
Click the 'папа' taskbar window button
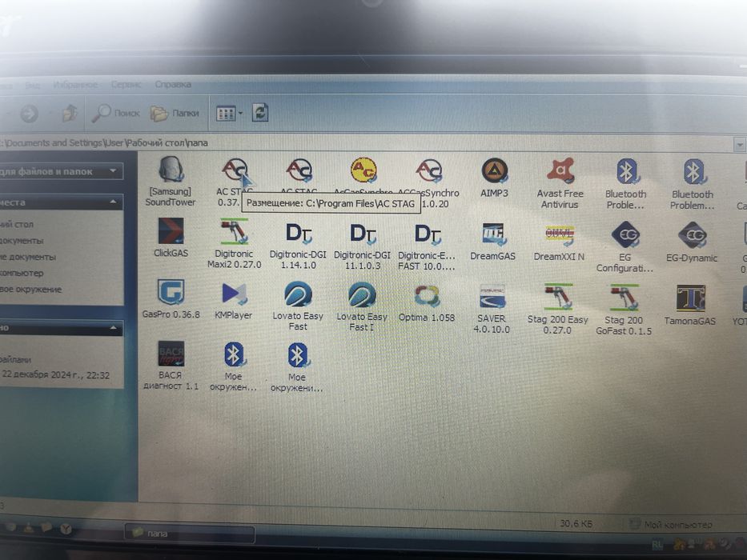190,534
